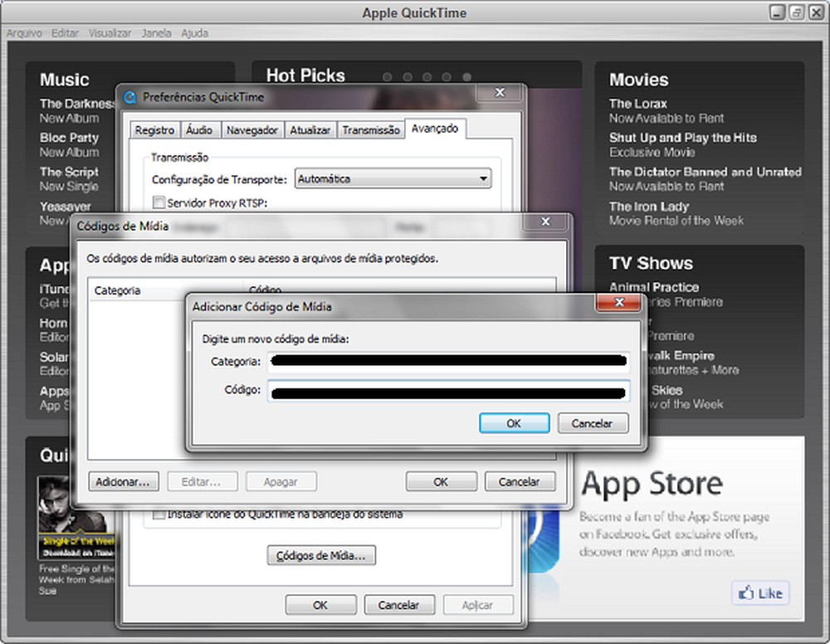The height and width of the screenshot is (644, 830).
Task: Check 'Instalar ícone do QuickTime na bandeja do sistema'
Action: click(x=158, y=514)
